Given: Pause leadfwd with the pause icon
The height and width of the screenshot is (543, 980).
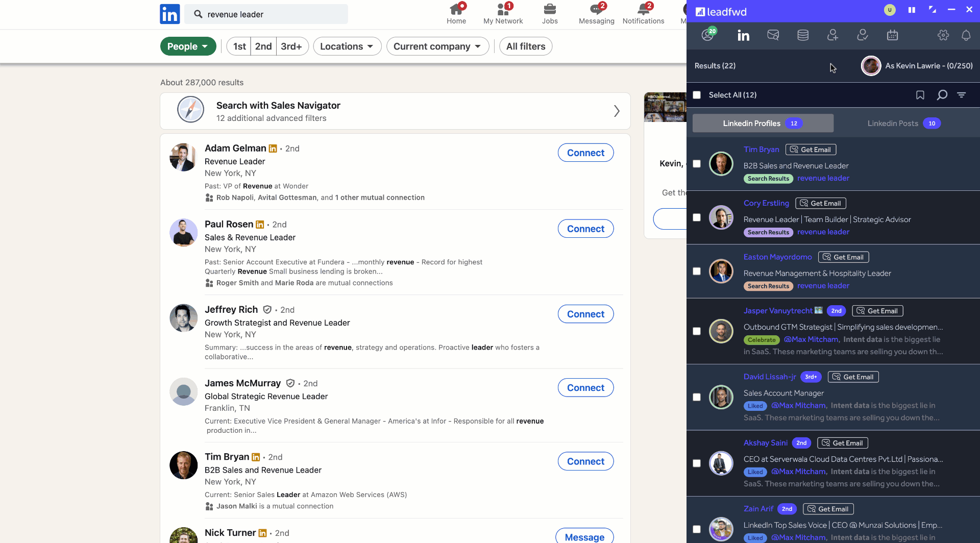Looking at the screenshot, I should point(912,10).
